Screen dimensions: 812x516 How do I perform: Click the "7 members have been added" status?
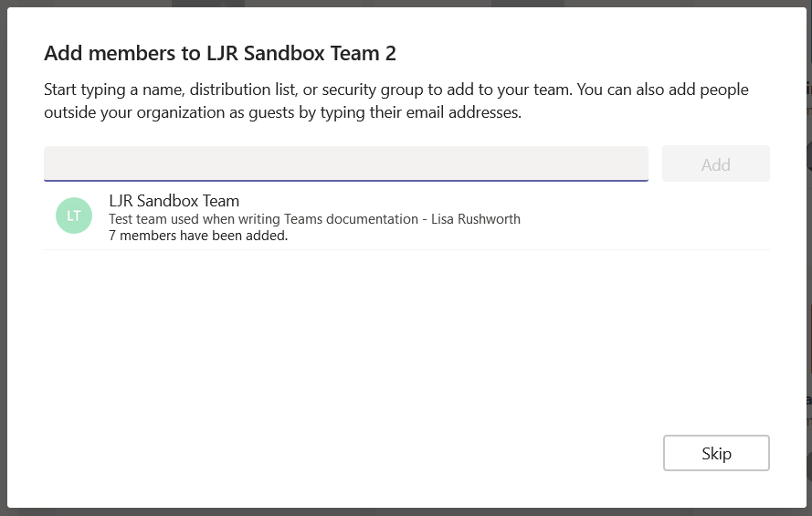(x=198, y=236)
